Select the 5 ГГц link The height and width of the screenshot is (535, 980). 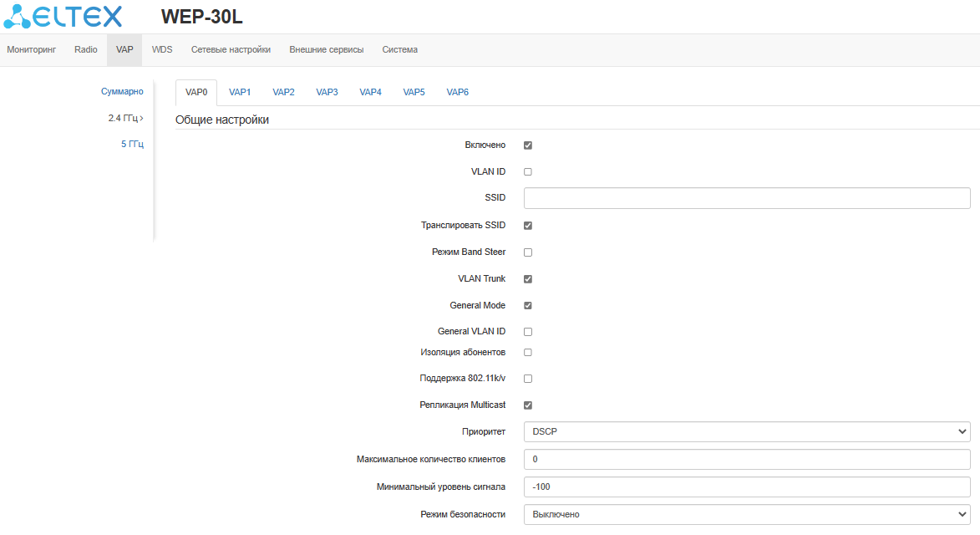click(132, 145)
